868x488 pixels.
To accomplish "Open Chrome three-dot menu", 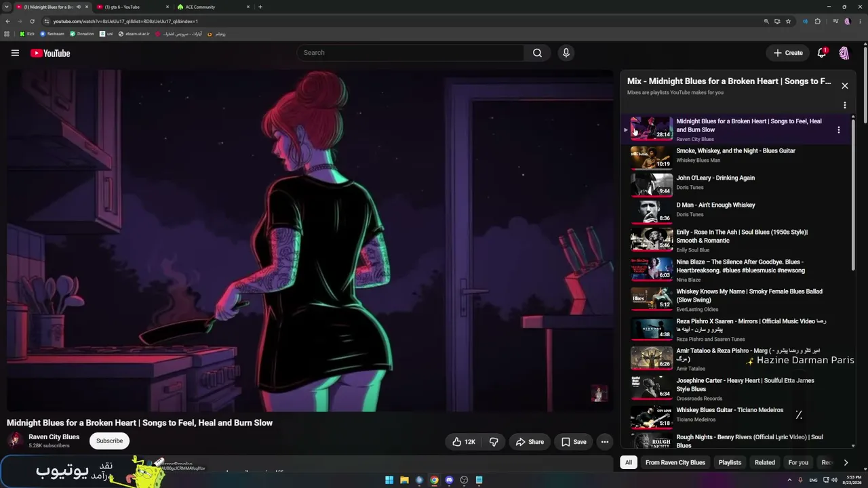I will tap(860, 21).
